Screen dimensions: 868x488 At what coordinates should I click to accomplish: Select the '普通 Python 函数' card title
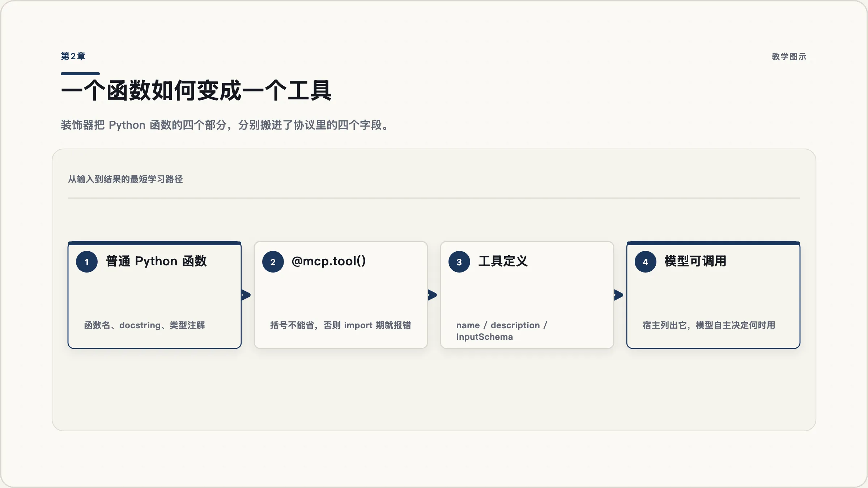pos(156,261)
